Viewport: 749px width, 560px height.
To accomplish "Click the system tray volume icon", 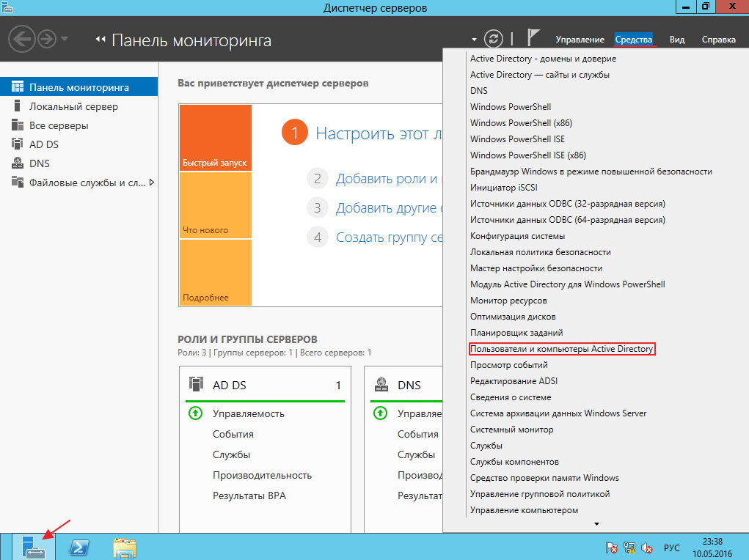I will (x=647, y=548).
